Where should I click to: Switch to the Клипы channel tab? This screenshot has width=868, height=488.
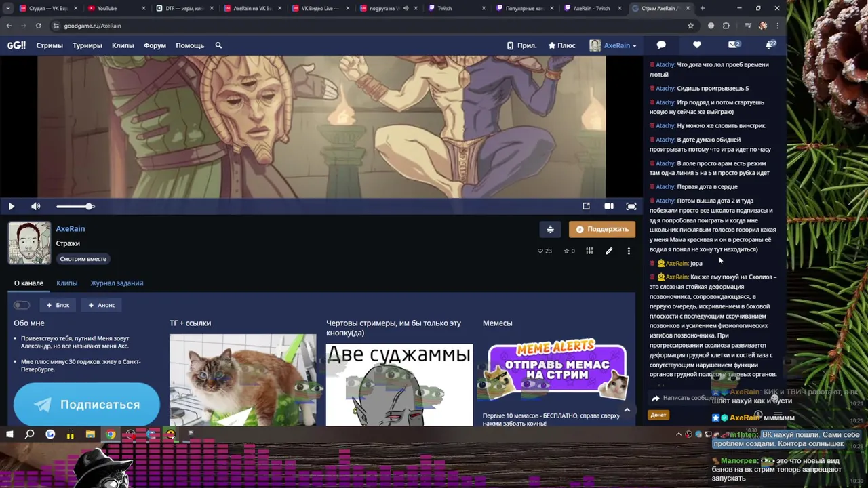(67, 283)
